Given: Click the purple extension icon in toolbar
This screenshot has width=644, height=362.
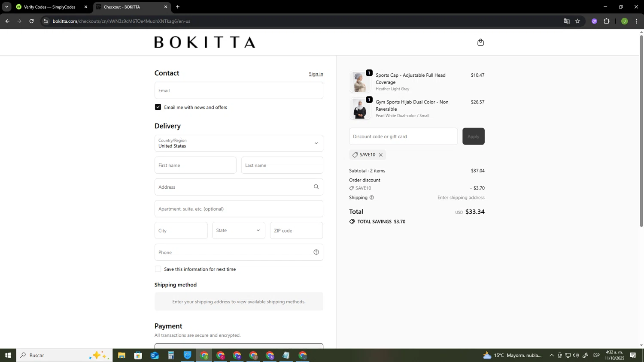Looking at the screenshot, I should click(594, 21).
